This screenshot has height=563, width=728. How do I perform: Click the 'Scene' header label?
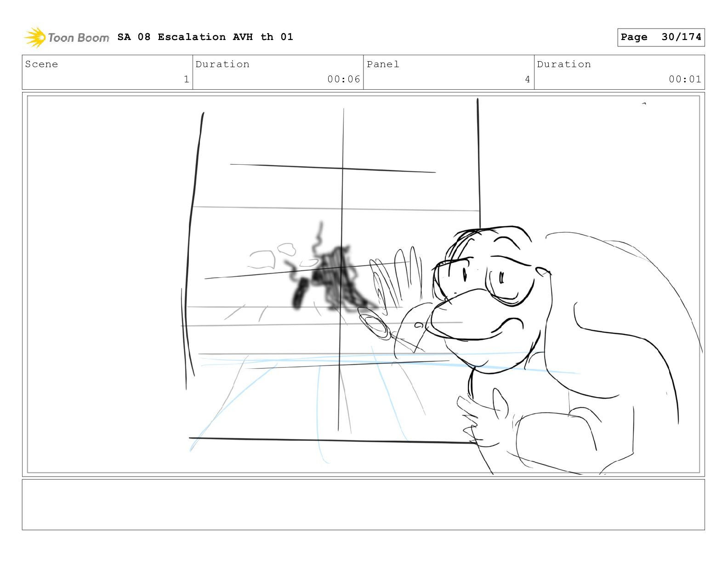click(41, 64)
